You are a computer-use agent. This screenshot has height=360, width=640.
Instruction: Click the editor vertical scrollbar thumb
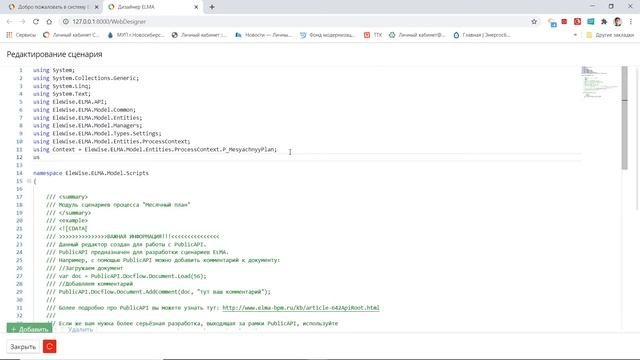(624, 118)
